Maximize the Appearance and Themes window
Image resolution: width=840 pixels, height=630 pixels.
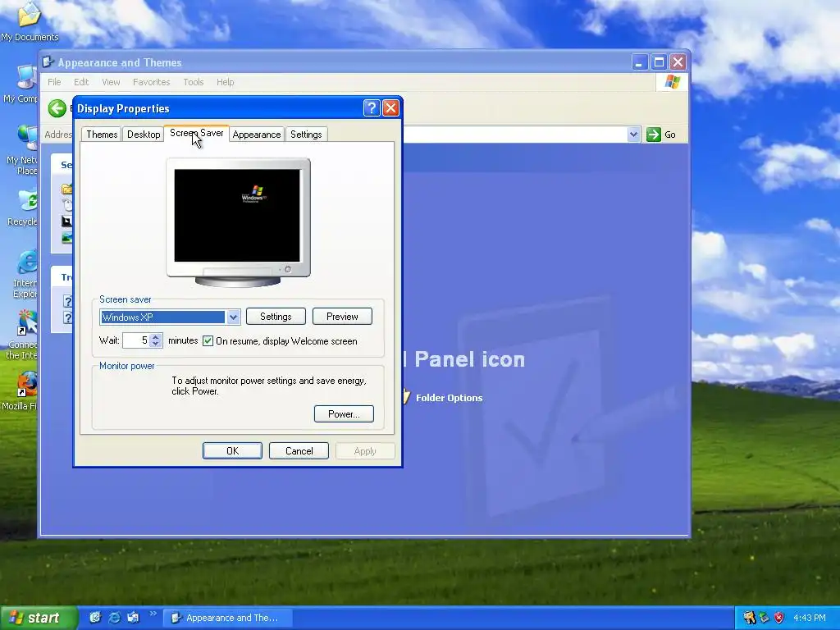coord(659,62)
